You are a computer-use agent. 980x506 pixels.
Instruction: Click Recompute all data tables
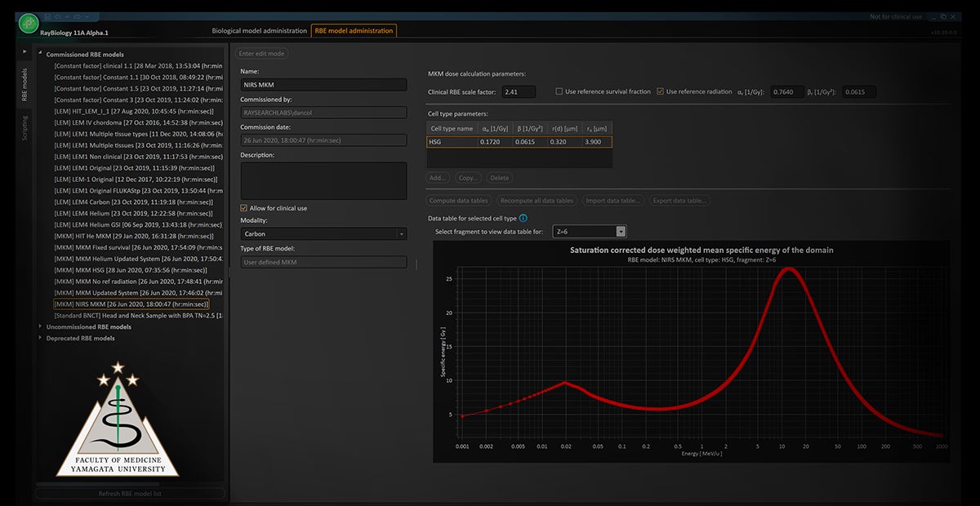(x=537, y=200)
